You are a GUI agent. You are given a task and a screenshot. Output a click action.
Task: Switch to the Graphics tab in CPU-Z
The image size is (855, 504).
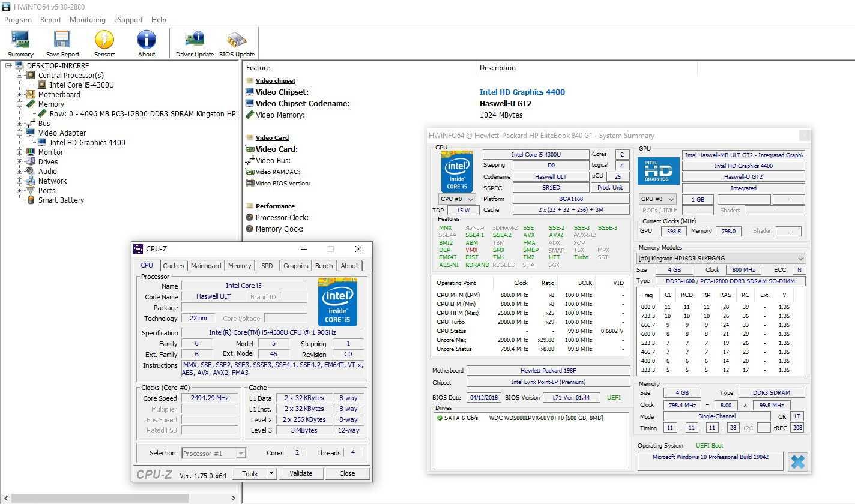(296, 266)
